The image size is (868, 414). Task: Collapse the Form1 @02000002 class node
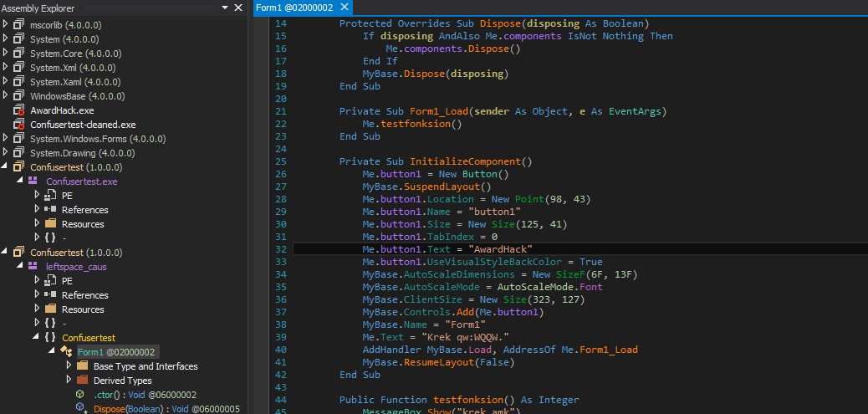click(x=52, y=352)
